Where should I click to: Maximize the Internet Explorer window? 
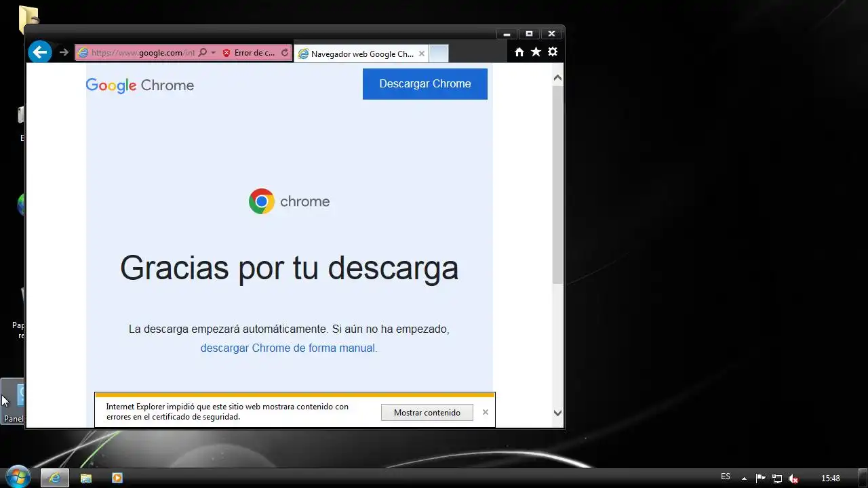(529, 34)
